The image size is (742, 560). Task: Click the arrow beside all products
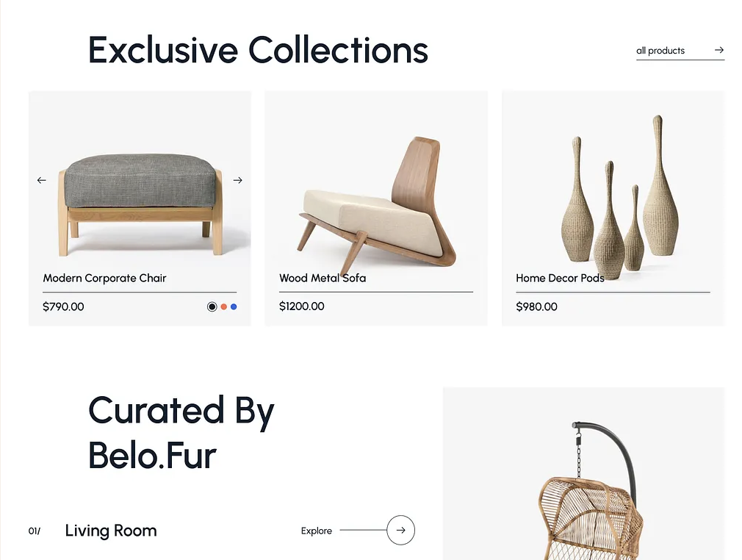pyautogui.click(x=719, y=50)
